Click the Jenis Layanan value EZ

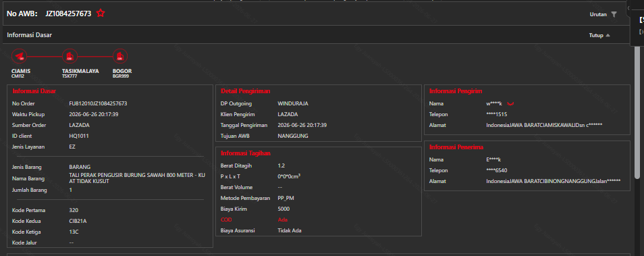tap(72, 147)
